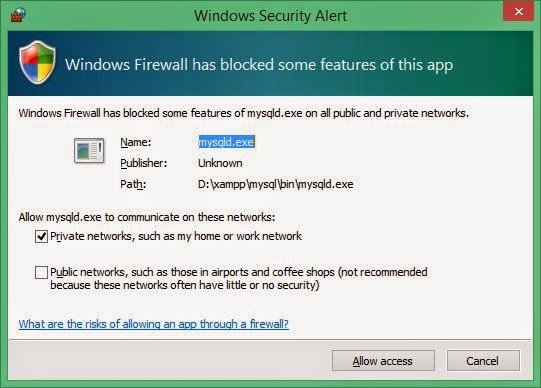Screen dimensions: 541x388
Task: Click the firewall icon in title bar
Action: coord(18,15)
